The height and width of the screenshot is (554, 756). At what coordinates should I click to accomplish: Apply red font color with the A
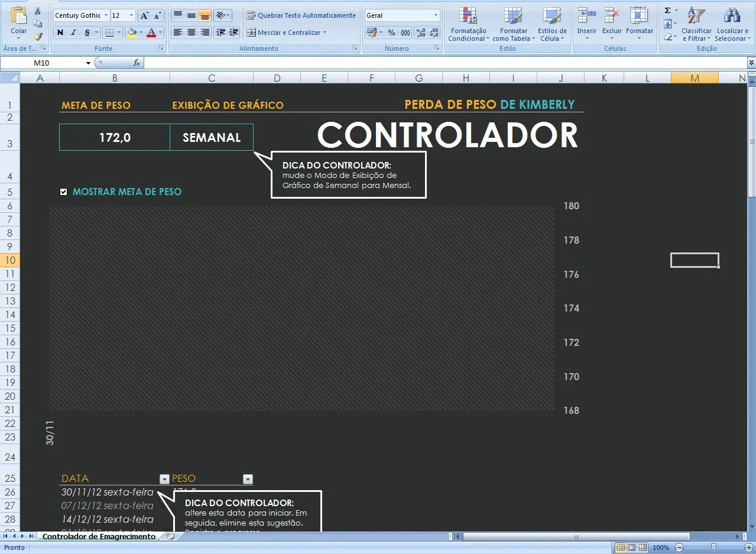pyautogui.click(x=151, y=33)
